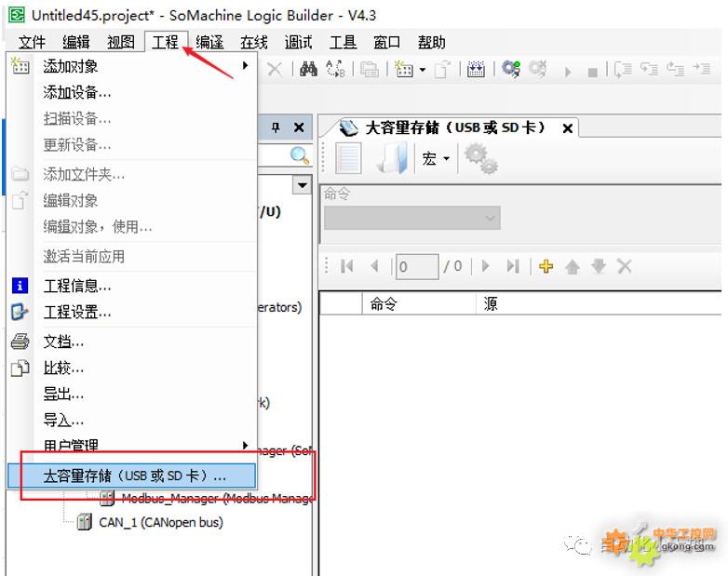Expand the 添加对象 submenu
Image resolution: width=728 pixels, height=576 pixels.
(x=132, y=66)
